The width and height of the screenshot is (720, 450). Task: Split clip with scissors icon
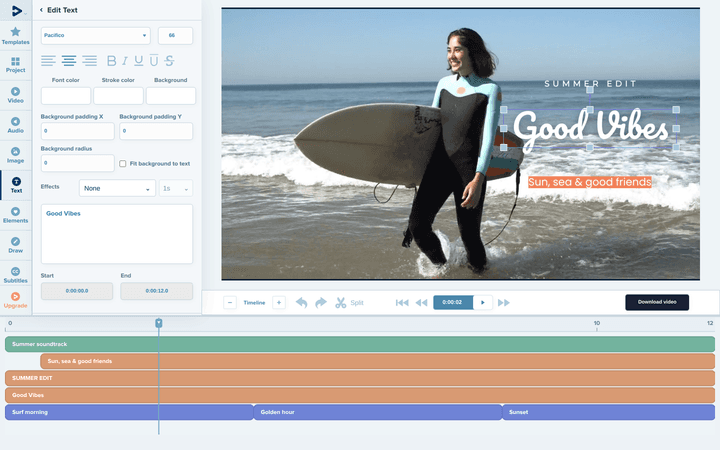point(341,303)
